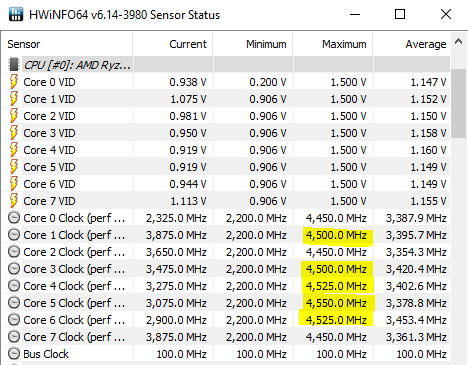Viewport: 468px width, 365px height.
Task: Select the Core 0 VID row label
Action: point(49,82)
